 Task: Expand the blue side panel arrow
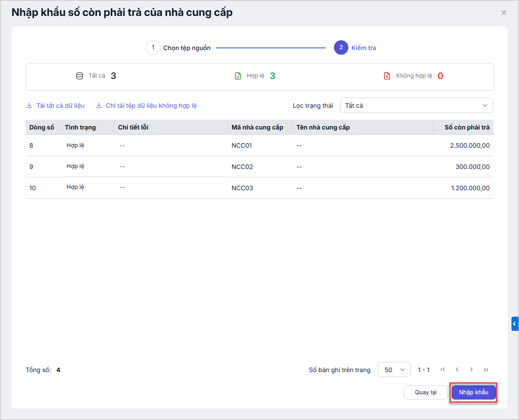tap(515, 324)
